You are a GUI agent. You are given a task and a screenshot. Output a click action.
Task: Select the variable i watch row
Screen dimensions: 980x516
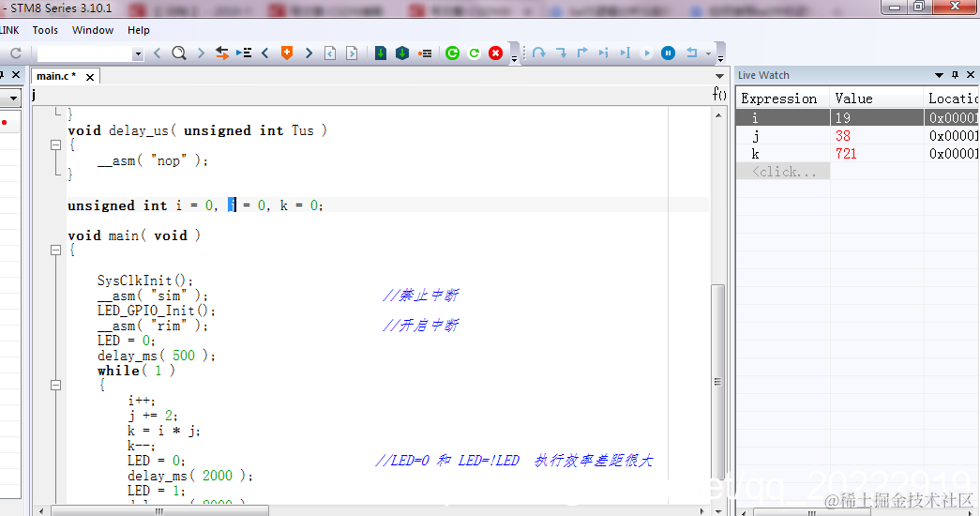857,117
